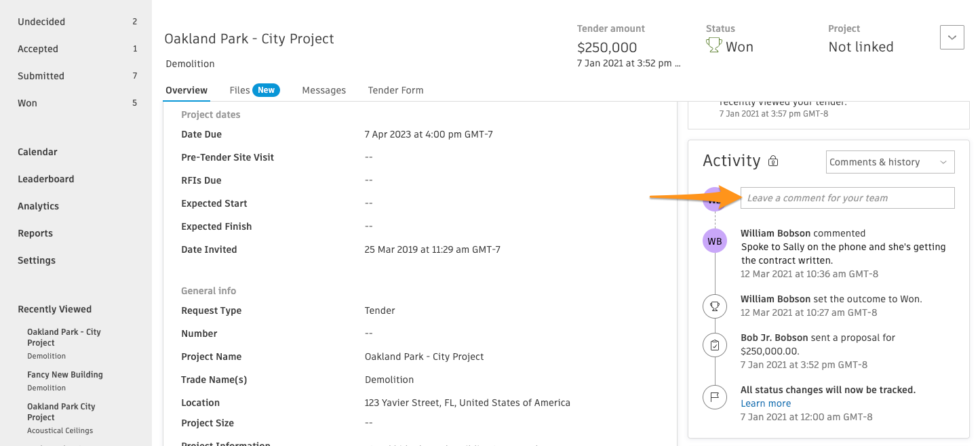Switch to the Overview tab
The width and height of the screenshot is (980, 446).
[x=186, y=89]
